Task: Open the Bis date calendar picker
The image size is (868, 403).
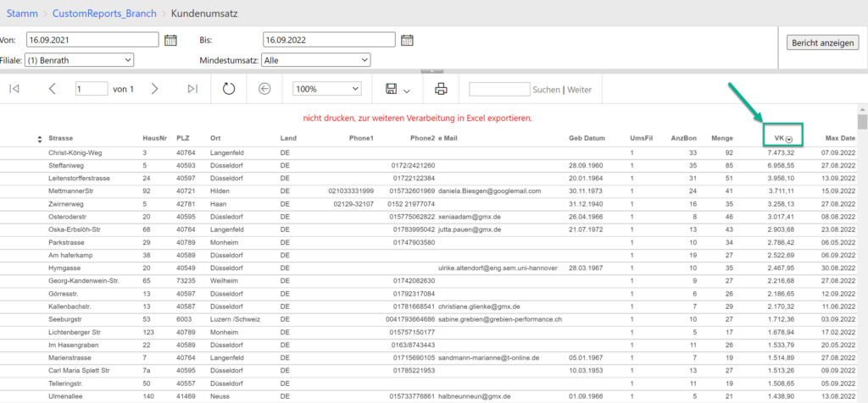Action: click(x=407, y=40)
